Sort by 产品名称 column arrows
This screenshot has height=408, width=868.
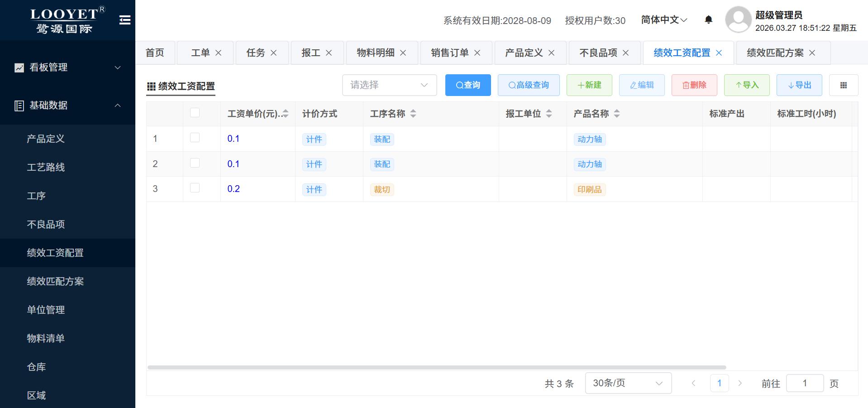616,114
